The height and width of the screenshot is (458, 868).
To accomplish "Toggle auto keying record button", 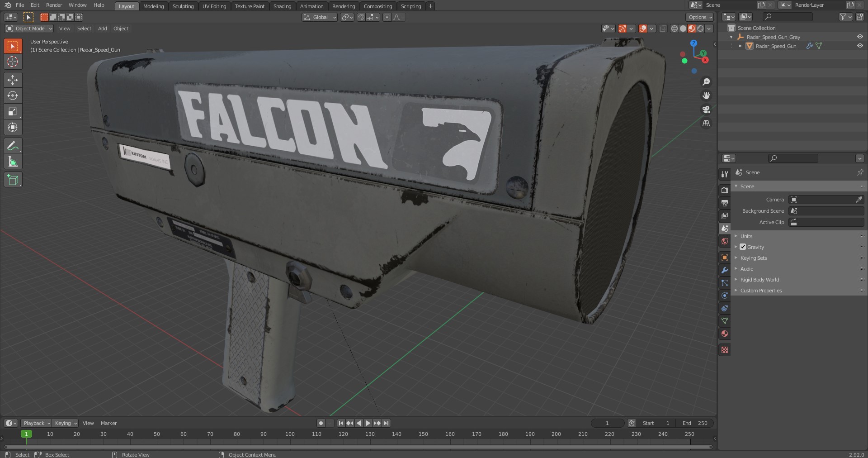I will (321, 423).
